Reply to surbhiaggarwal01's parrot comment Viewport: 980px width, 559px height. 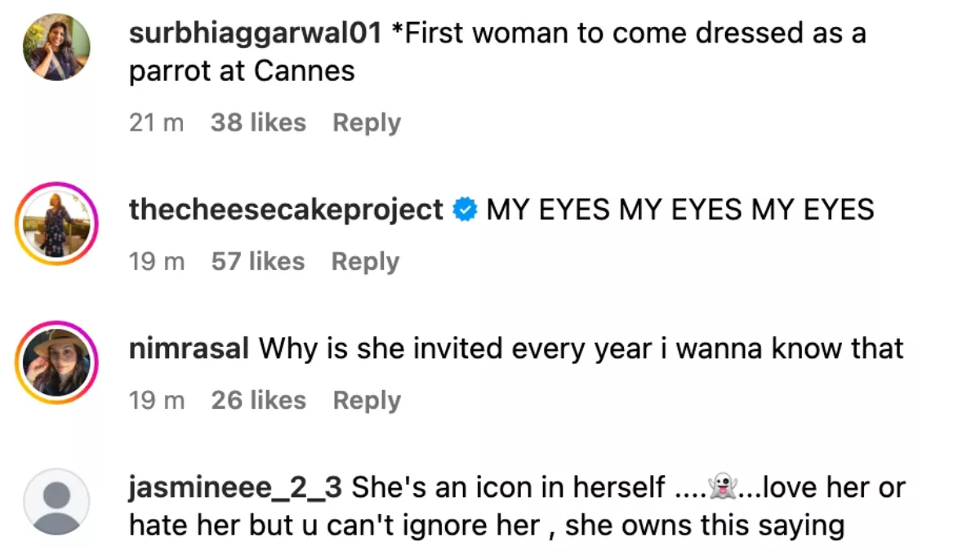click(367, 122)
